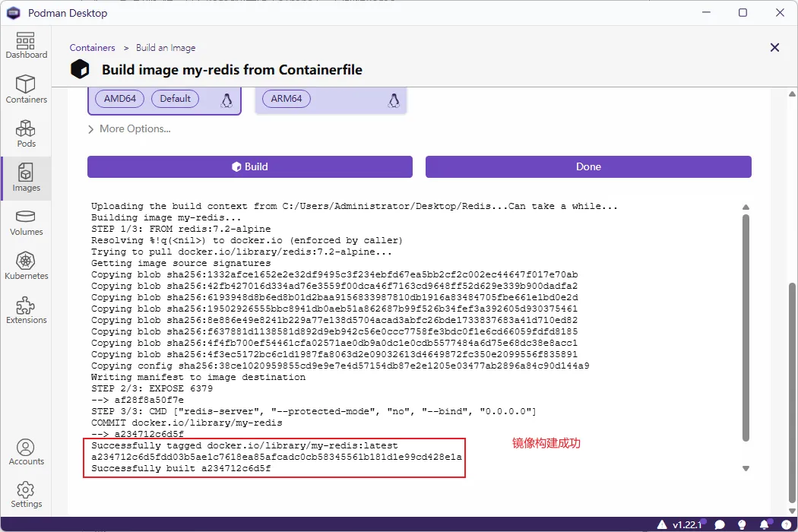The image size is (798, 532).
Task: Expand More Options section
Action: click(x=129, y=129)
